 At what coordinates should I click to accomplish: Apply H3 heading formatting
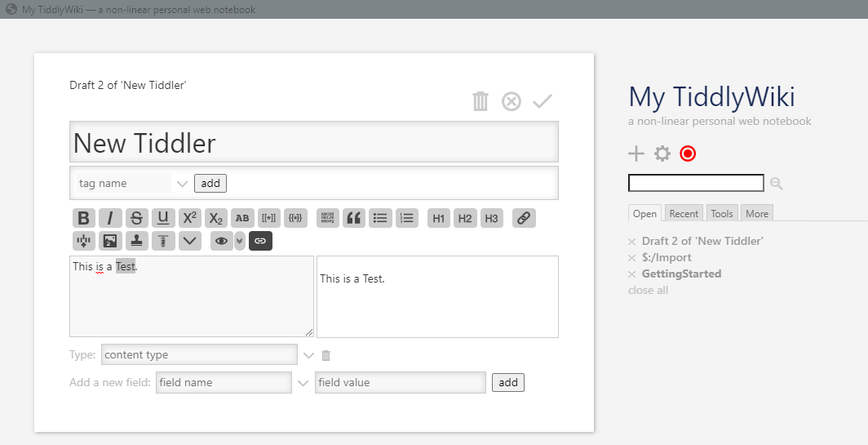point(492,218)
